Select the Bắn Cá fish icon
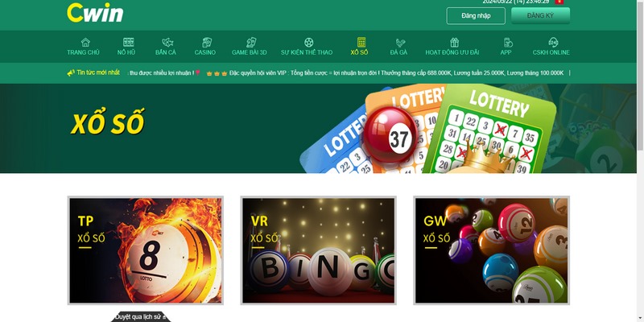 coord(167,42)
